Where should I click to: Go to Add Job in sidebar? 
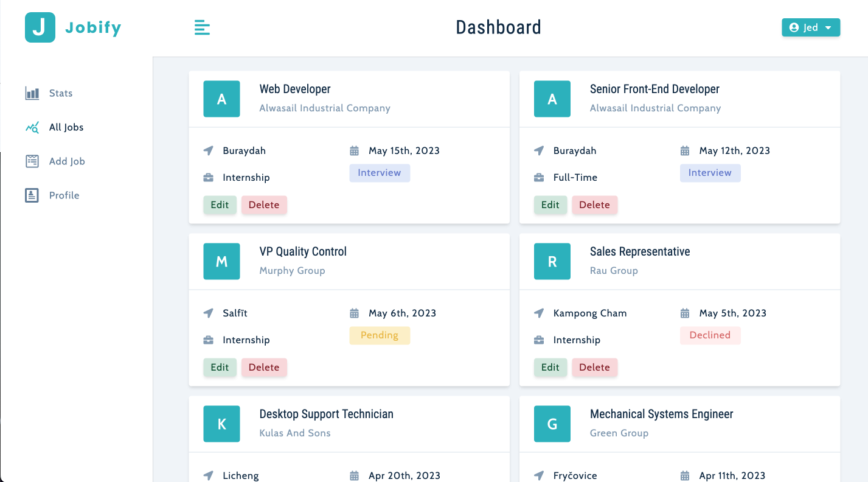coord(67,161)
